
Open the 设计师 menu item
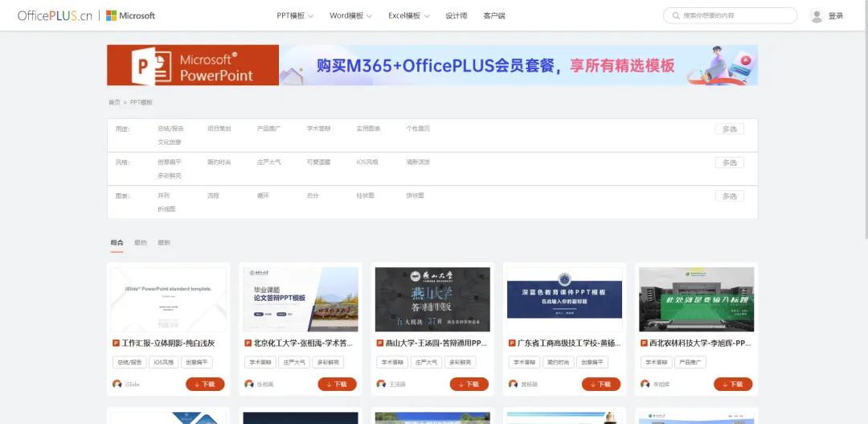pos(457,15)
